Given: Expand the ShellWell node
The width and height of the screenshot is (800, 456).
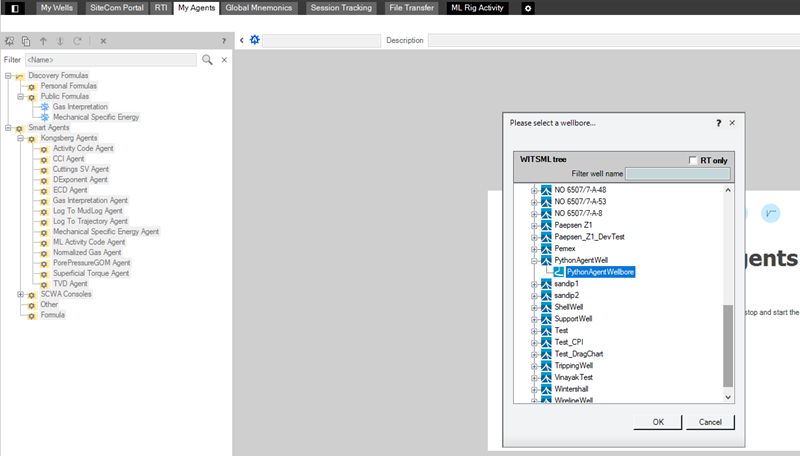Looking at the screenshot, I should (534, 308).
